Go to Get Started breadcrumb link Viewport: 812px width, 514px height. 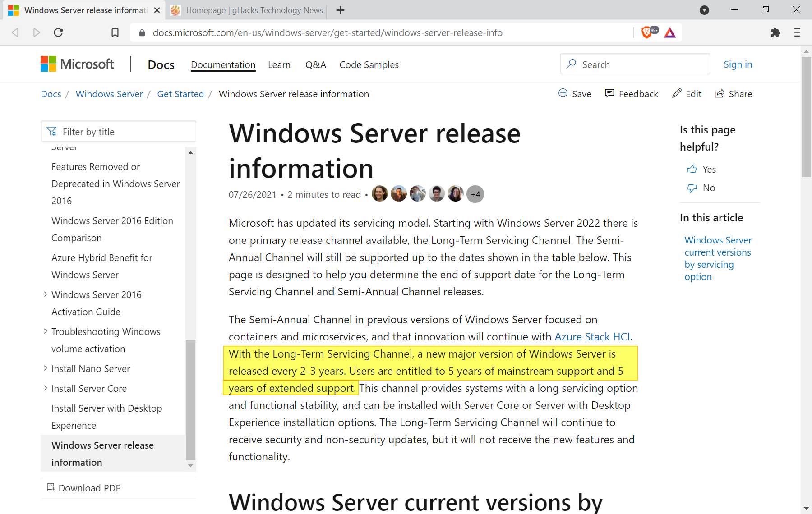tap(180, 94)
